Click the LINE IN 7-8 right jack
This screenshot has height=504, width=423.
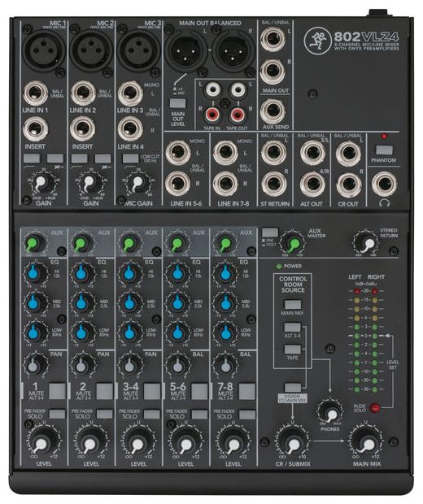[x=225, y=184]
